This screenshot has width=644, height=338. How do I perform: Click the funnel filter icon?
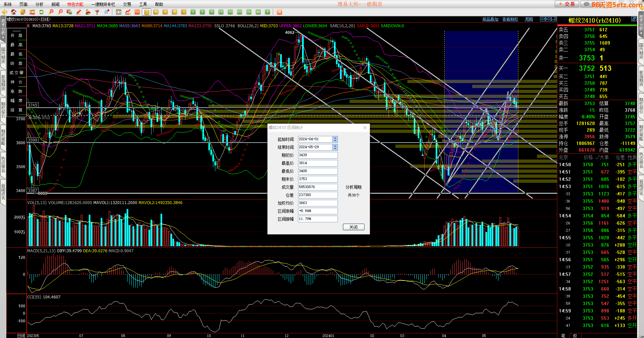point(97,12)
